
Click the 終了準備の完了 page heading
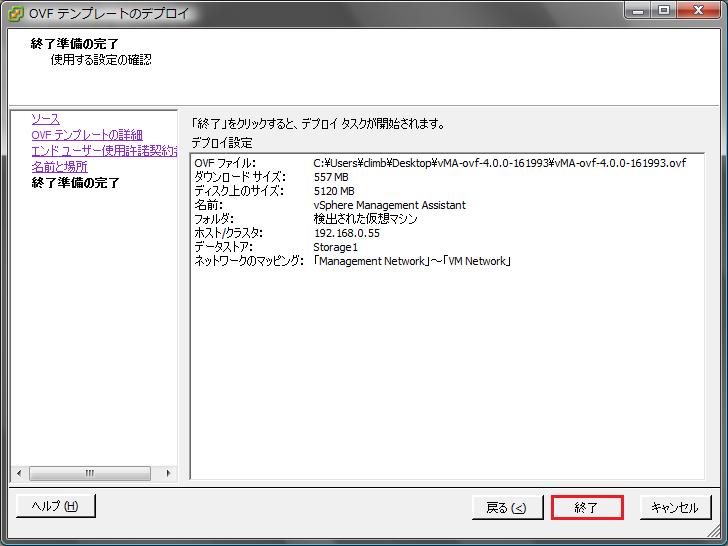(75, 44)
